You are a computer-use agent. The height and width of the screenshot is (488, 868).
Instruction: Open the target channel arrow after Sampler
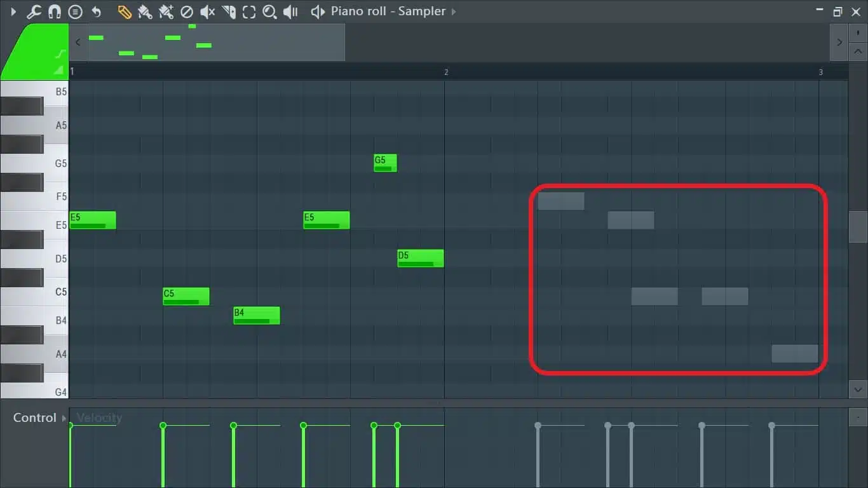454,11
